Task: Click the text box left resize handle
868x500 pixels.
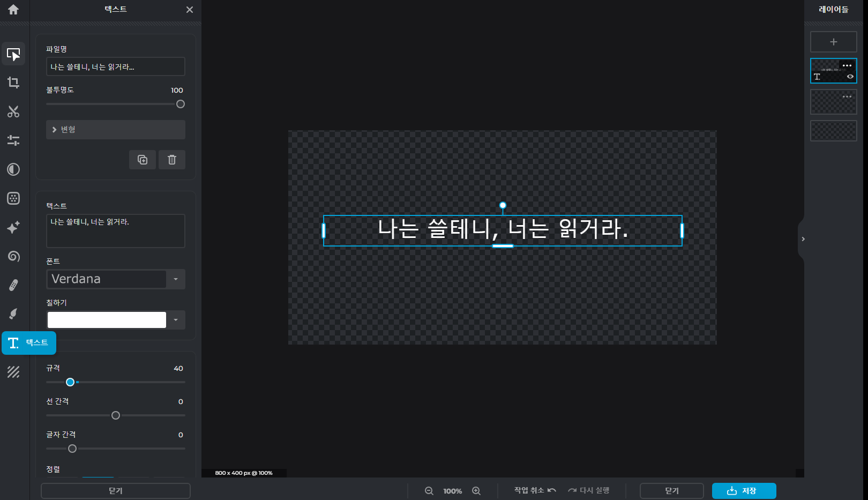Action: coord(324,231)
